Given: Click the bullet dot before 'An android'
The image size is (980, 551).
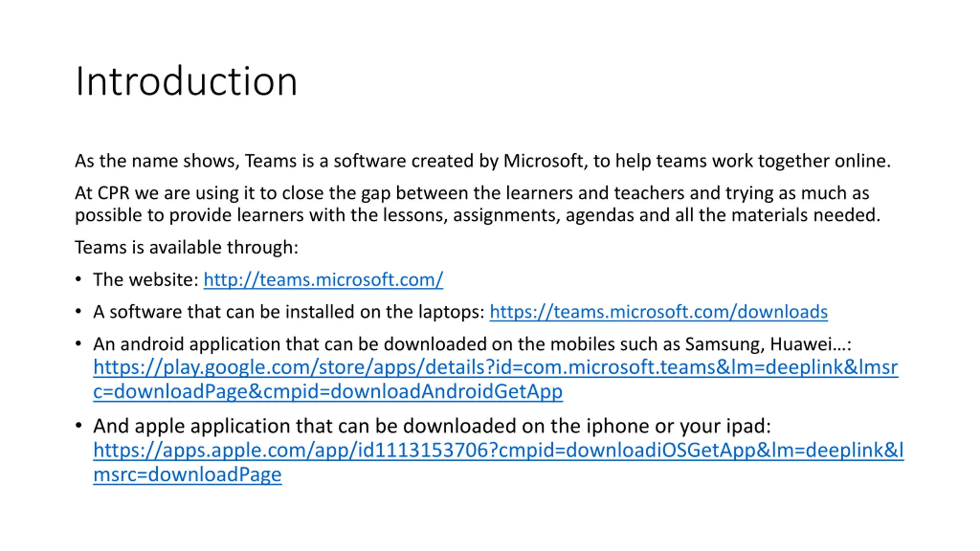Looking at the screenshot, I should [78, 344].
